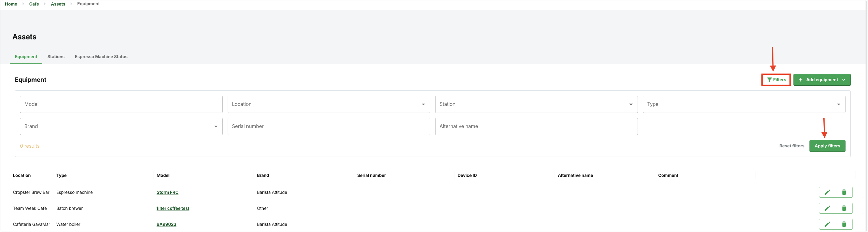This screenshot has width=868, height=232.
Task: Click the Model column header
Action: coord(163,175)
